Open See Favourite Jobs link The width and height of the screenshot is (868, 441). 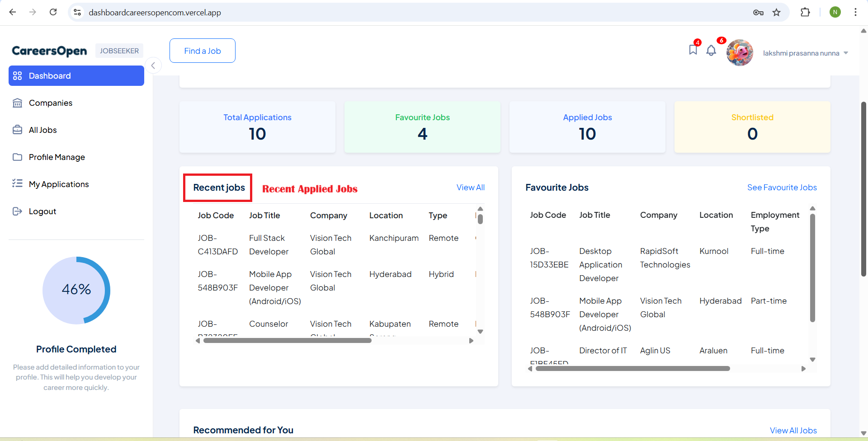coord(782,188)
